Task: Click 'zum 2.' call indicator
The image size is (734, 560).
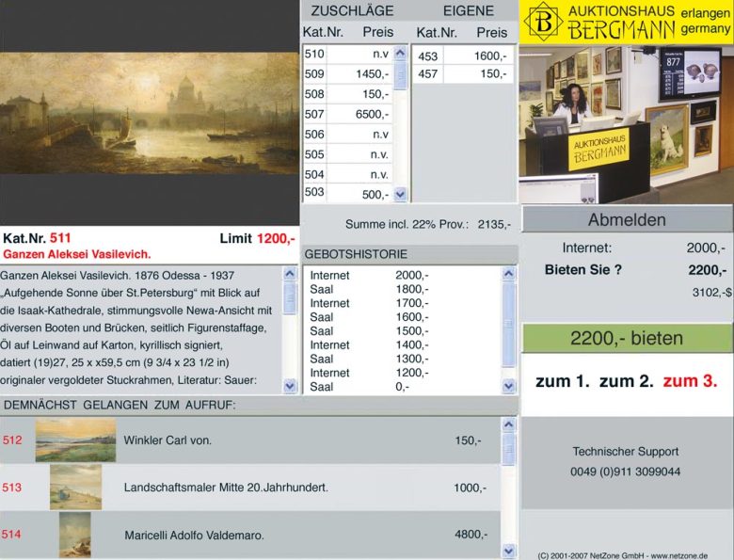Action: click(627, 381)
